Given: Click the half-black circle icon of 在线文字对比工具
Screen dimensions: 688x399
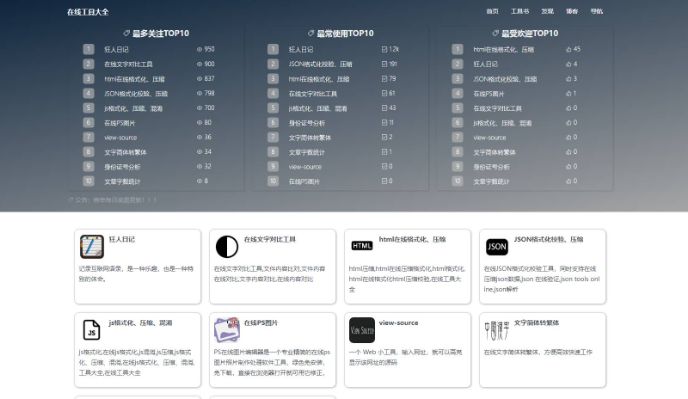Looking at the screenshot, I should click(227, 246).
